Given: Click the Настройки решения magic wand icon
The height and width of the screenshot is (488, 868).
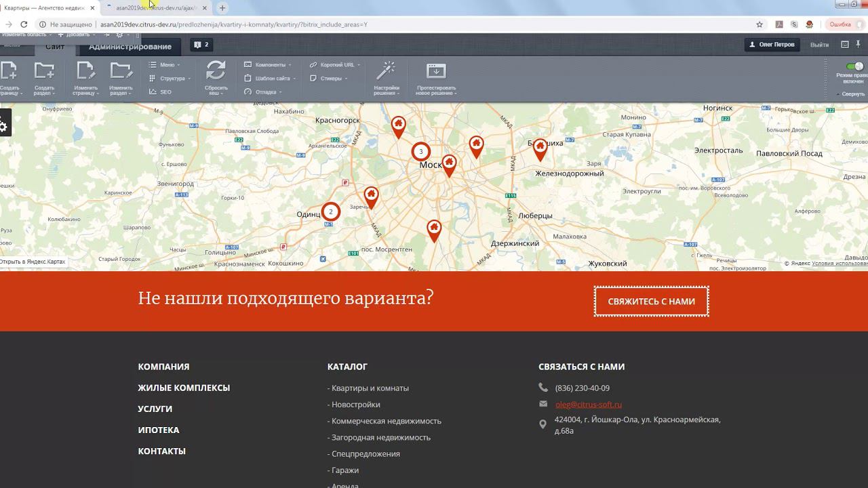Looking at the screenshot, I should click(x=386, y=70).
